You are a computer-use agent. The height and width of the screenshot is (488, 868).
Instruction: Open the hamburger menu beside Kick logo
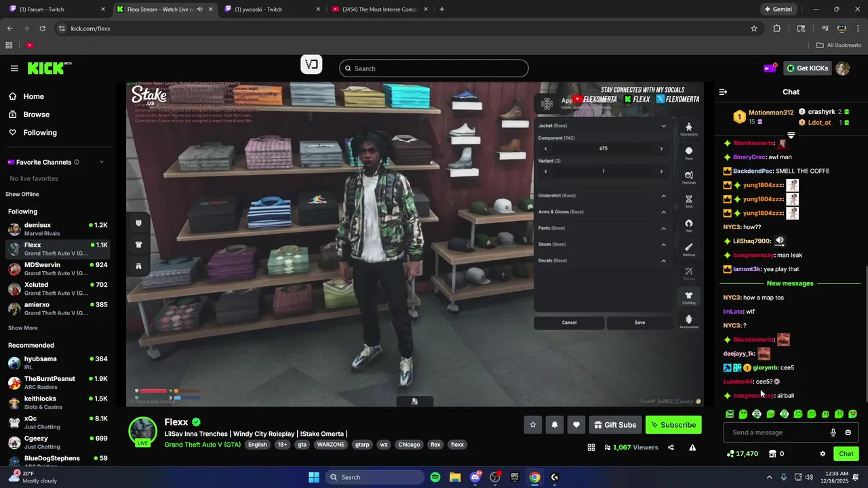point(14,68)
